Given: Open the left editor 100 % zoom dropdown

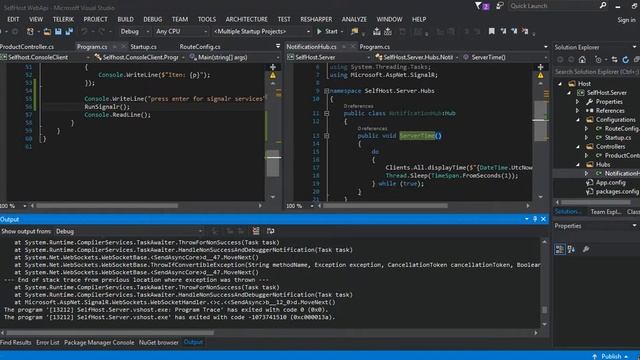Looking at the screenshot, I should click(x=24, y=206).
